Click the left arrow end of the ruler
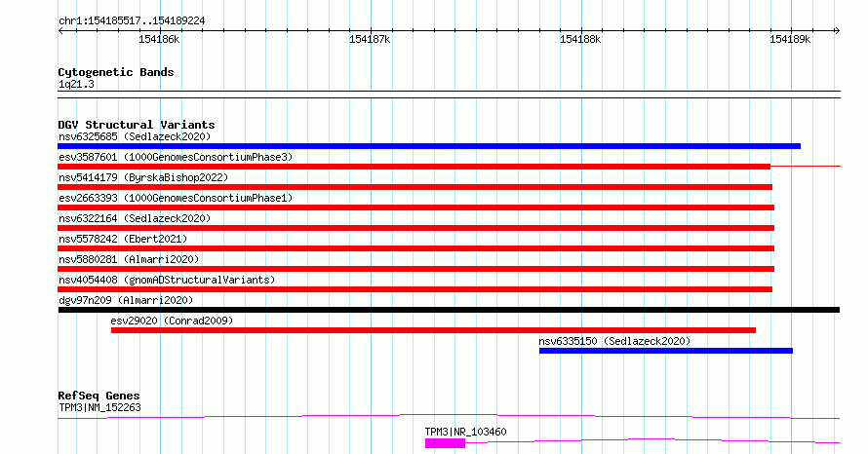The width and height of the screenshot is (868, 454). tap(60, 30)
